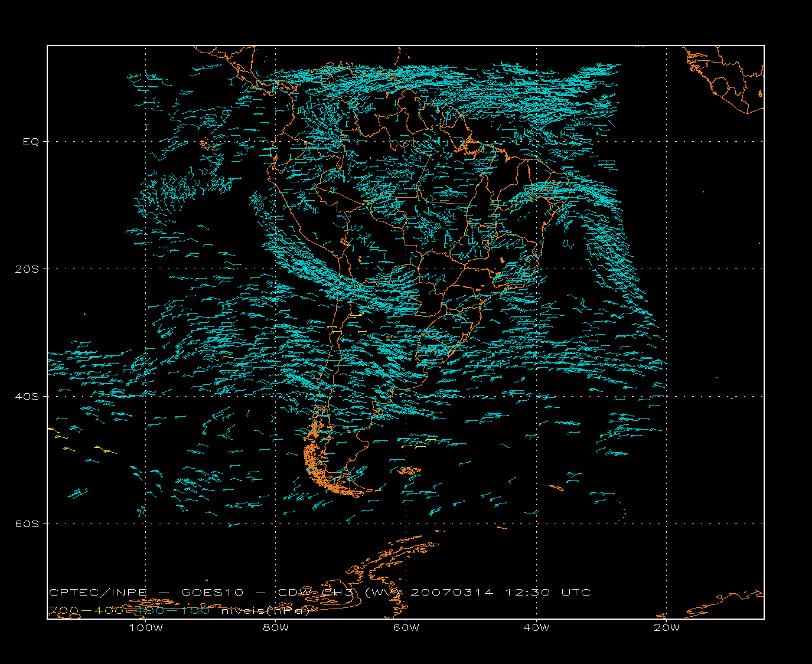Click the 12:30 time stamp
The image size is (812, 664).
point(527,593)
